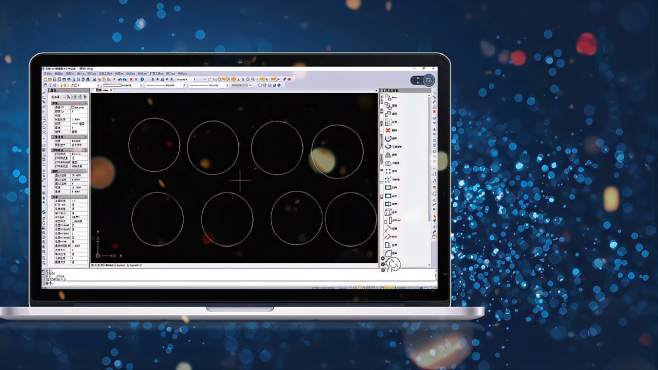Viewport: 658px width, 370px height.
Task: Click the first circle in the top row
Action: [154, 145]
